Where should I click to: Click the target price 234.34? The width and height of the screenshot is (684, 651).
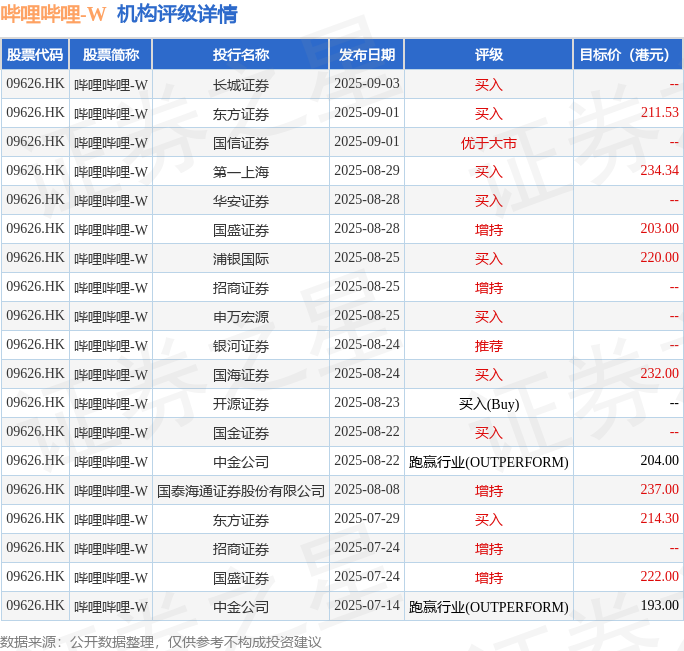(660, 170)
